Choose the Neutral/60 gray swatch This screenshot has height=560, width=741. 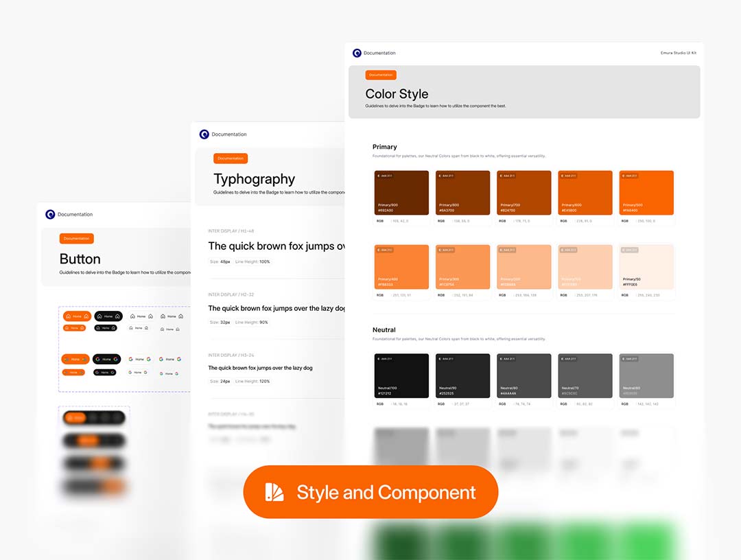[646, 375]
